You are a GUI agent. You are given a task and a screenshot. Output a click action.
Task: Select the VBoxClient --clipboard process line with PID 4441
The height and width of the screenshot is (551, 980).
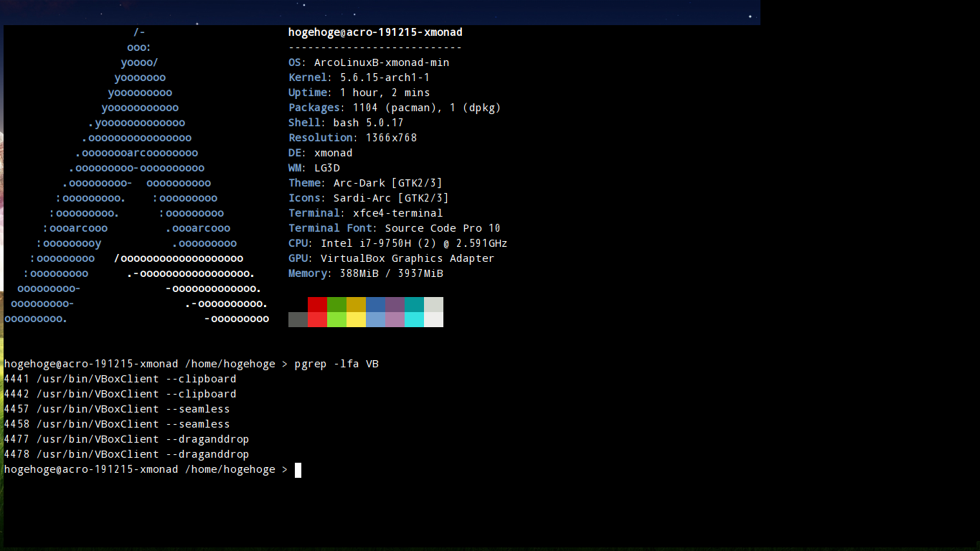point(121,379)
